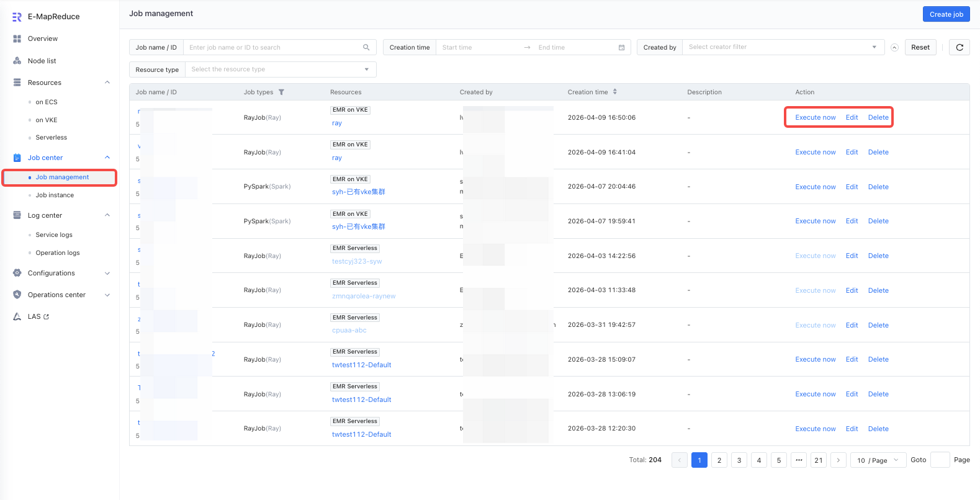This screenshot has width=980, height=500.
Task: Open Job instance in the sidebar
Action: tap(55, 195)
